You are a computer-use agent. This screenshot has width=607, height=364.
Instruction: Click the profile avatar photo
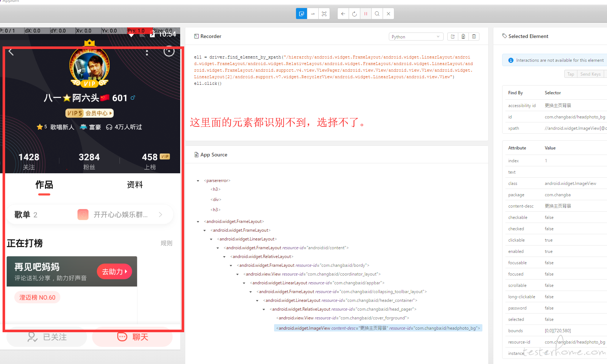90,66
